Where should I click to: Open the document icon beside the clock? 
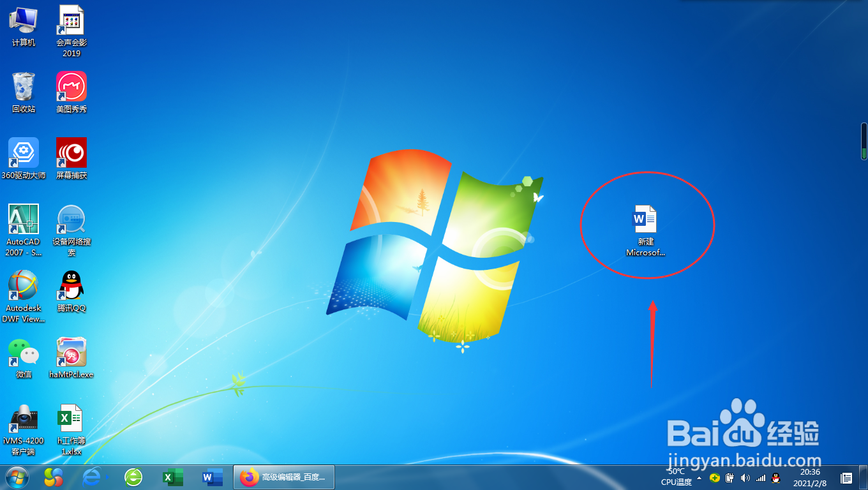pos(847,477)
